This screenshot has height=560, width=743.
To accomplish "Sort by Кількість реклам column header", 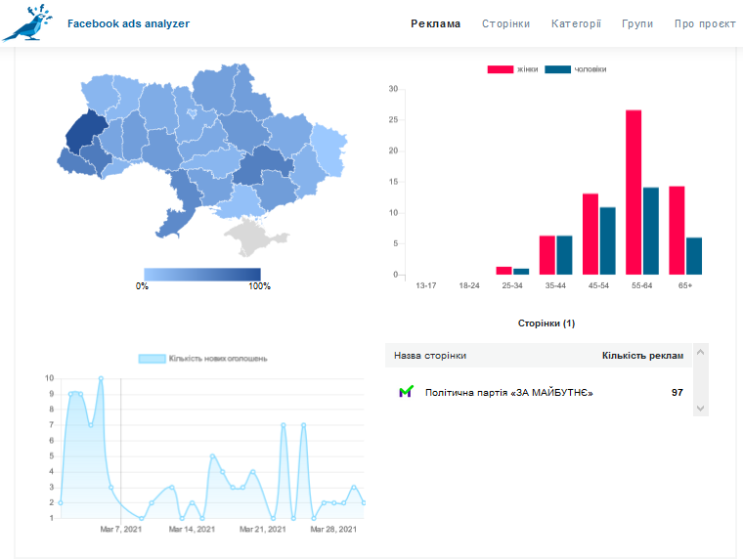I will pos(642,356).
